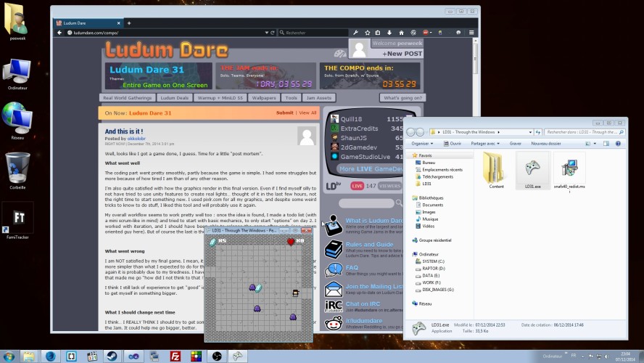The height and width of the screenshot is (363, 644).
Task: Click the FAQ speech bubble icon
Action: click(334, 270)
